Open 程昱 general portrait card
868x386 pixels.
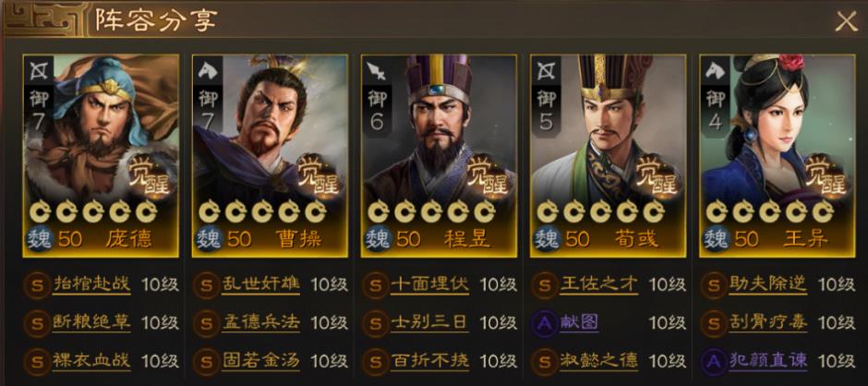point(439,156)
